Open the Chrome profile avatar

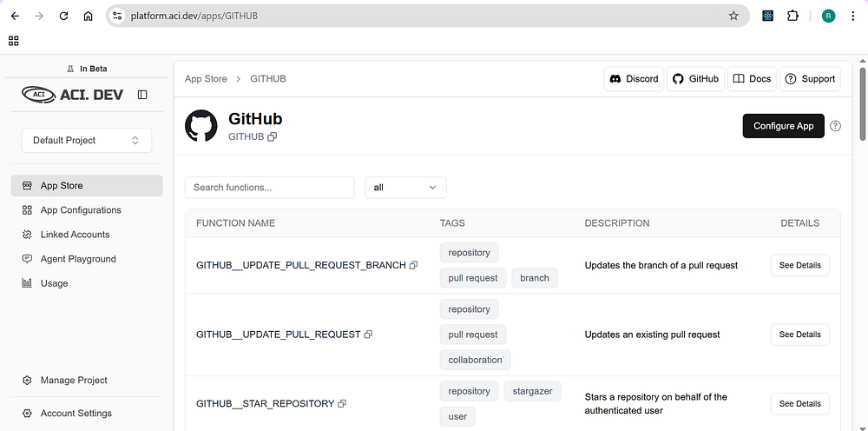[x=828, y=16]
